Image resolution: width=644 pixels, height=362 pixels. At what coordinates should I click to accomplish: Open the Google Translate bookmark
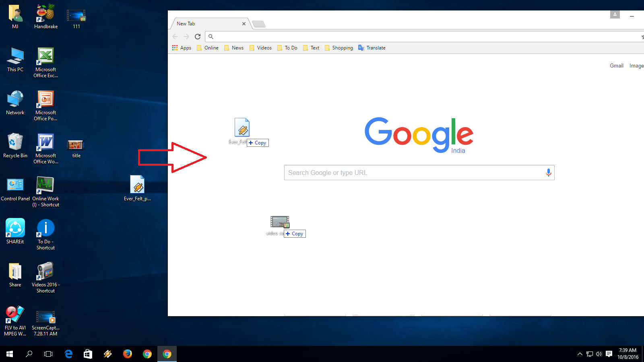(371, 47)
